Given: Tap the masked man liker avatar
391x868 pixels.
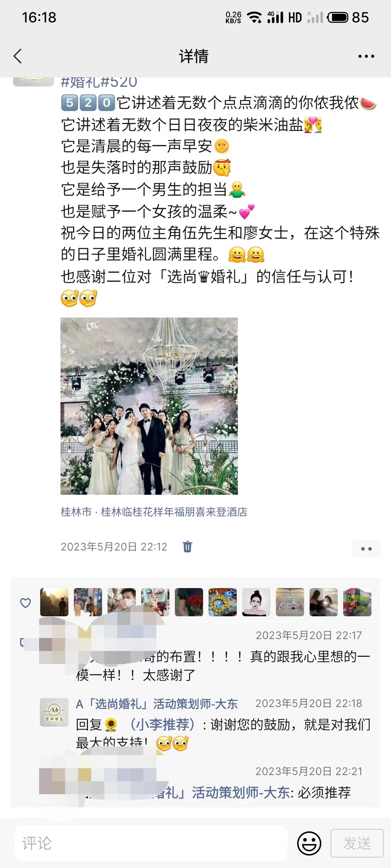Looking at the screenshot, I should pyautogui.click(x=122, y=602).
